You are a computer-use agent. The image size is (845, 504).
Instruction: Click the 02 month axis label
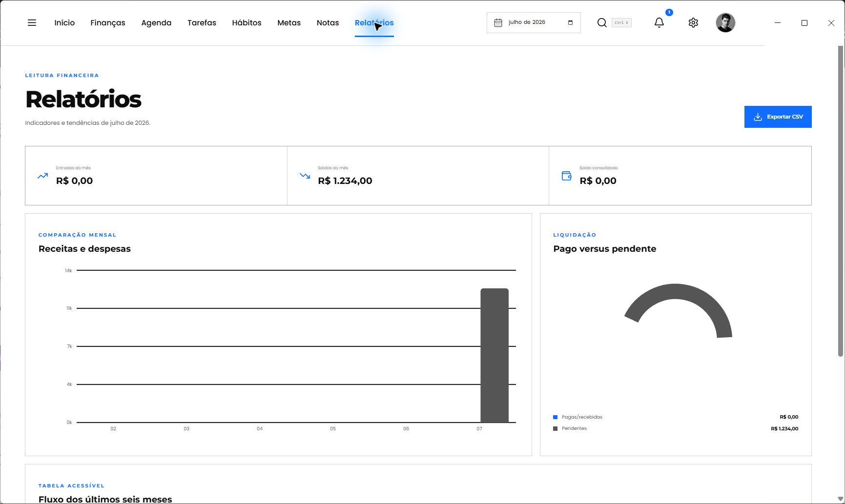[x=113, y=429]
